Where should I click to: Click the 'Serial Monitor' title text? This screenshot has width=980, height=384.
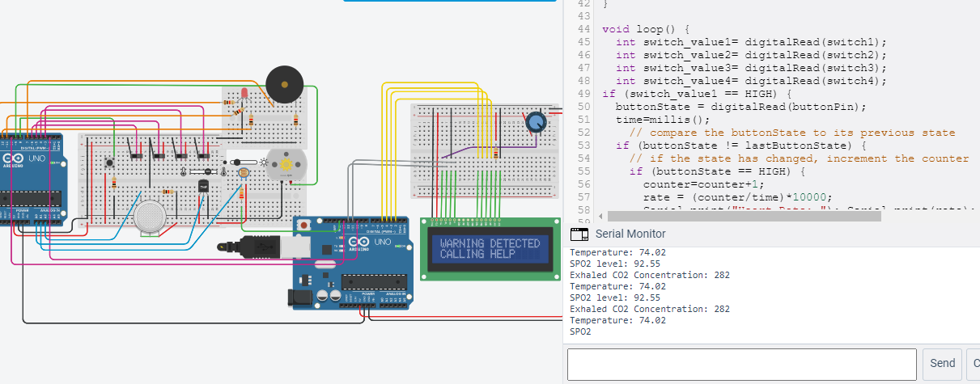pyautogui.click(x=630, y=234)
